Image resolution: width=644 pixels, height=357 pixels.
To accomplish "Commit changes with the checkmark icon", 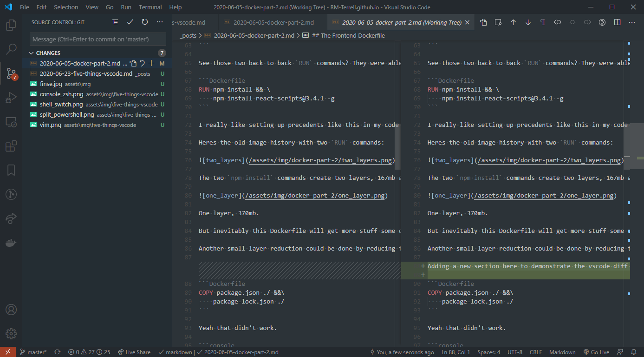I will tap(130, 22).
